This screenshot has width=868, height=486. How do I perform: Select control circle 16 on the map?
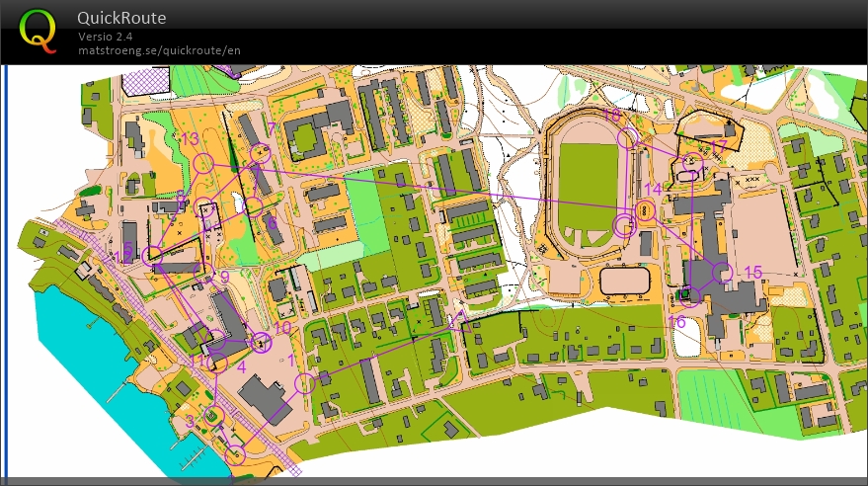690,295
